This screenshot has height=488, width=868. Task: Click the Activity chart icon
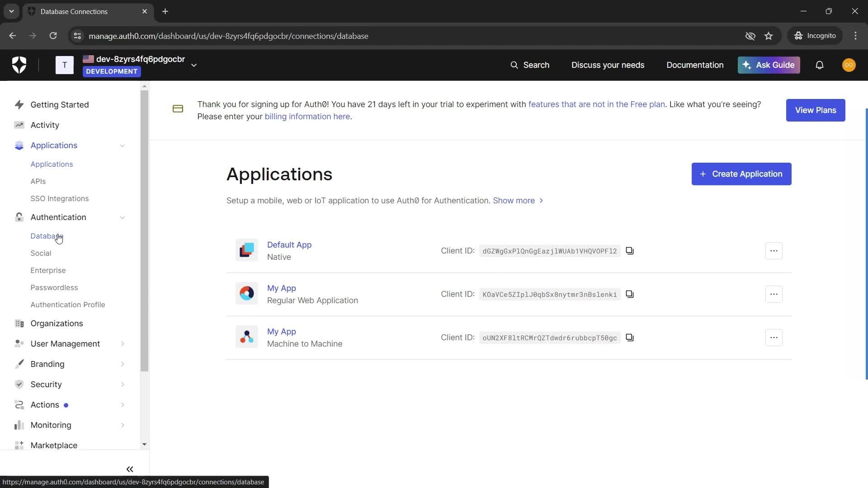19,125
